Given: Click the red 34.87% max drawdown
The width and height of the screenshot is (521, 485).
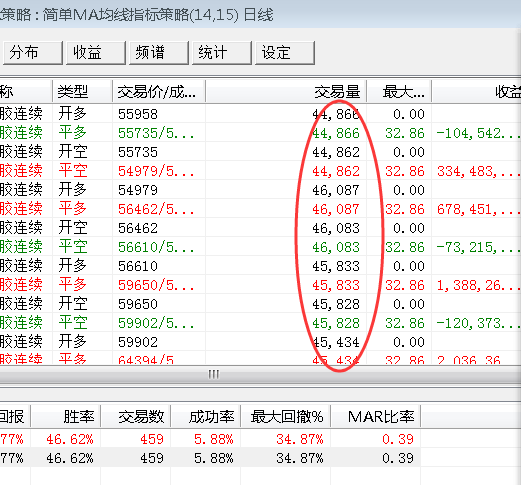Looking at the screenshot, I should [x=300, y=439].
